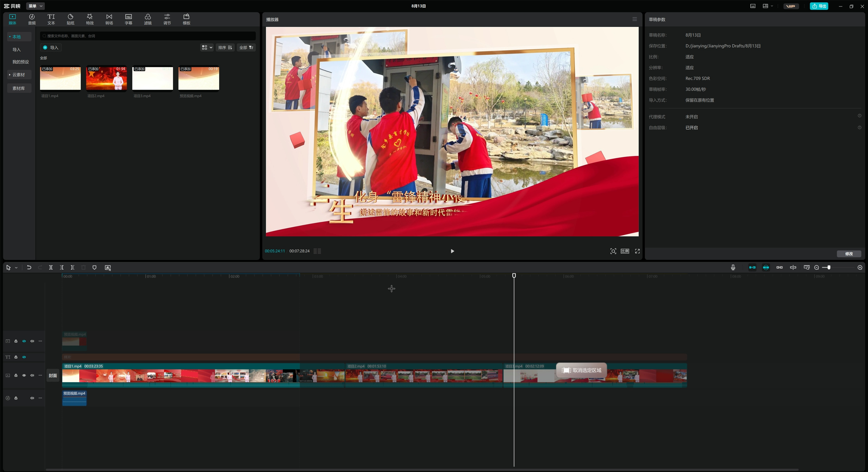Switch to the 音频 audio tab
868x472 pixels.
point(32,19)
